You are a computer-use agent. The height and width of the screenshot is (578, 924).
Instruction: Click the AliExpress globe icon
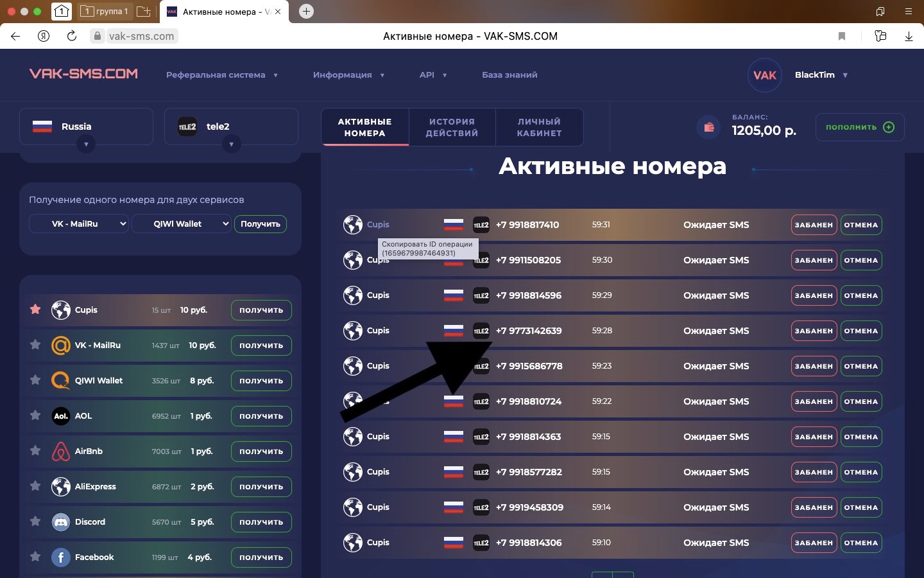tap(61, 487)
